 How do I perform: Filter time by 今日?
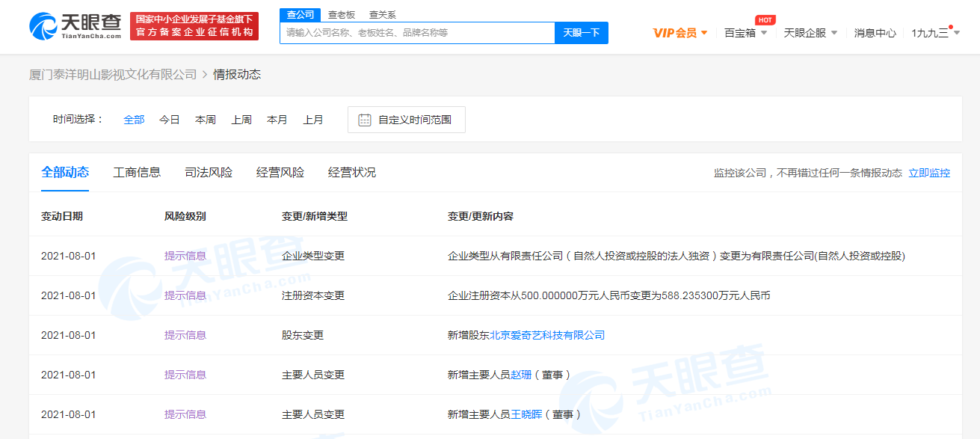[x=170, y=120]
